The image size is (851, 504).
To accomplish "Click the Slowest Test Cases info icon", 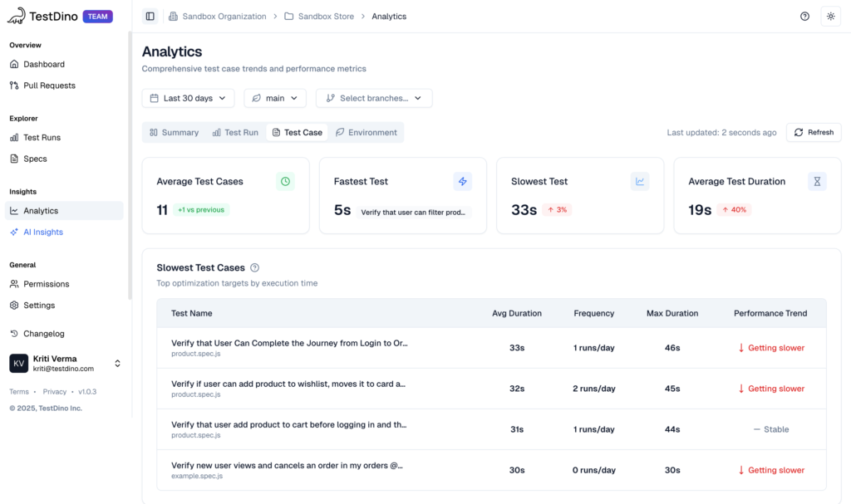I will [255, 268].
